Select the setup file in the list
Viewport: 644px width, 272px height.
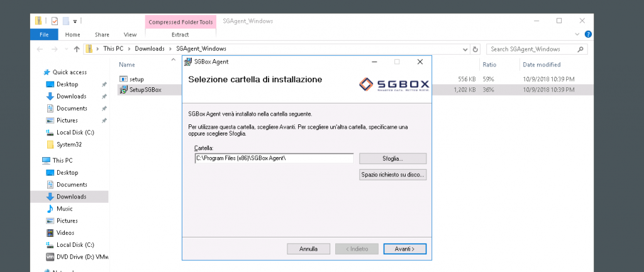point(136,79)
